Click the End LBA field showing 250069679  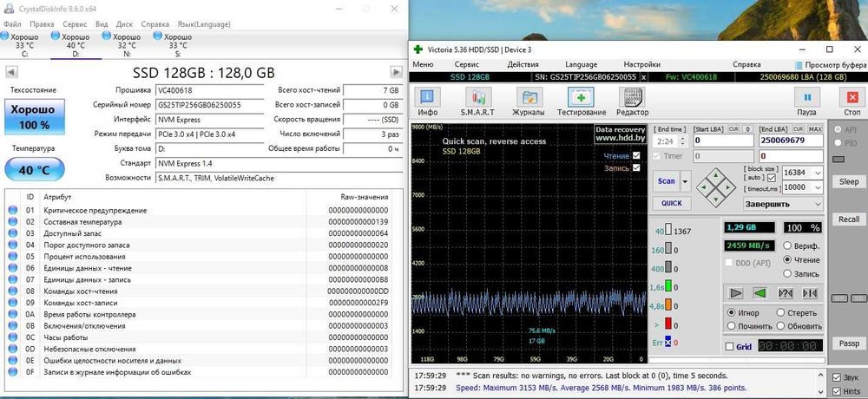(x=790, y=141)
